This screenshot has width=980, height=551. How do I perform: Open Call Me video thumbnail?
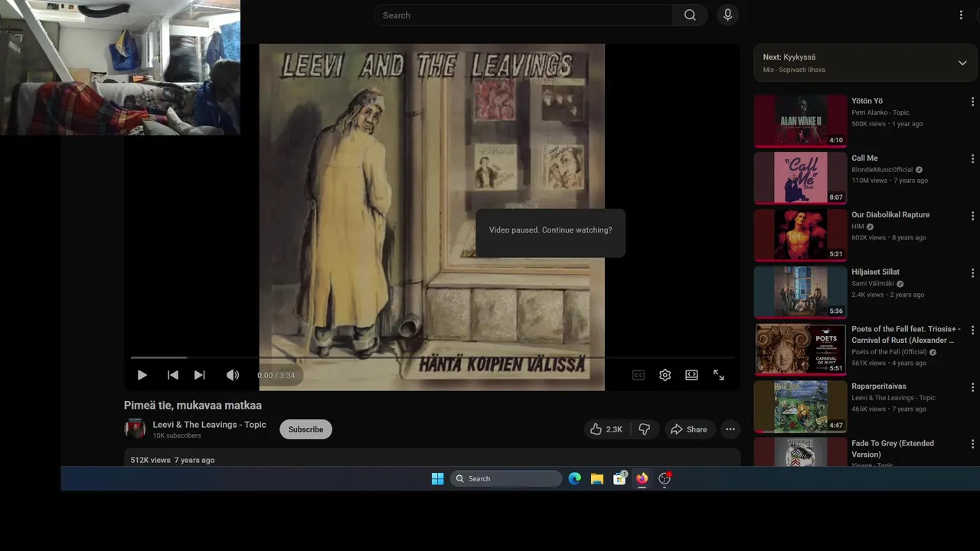(800, 178)
